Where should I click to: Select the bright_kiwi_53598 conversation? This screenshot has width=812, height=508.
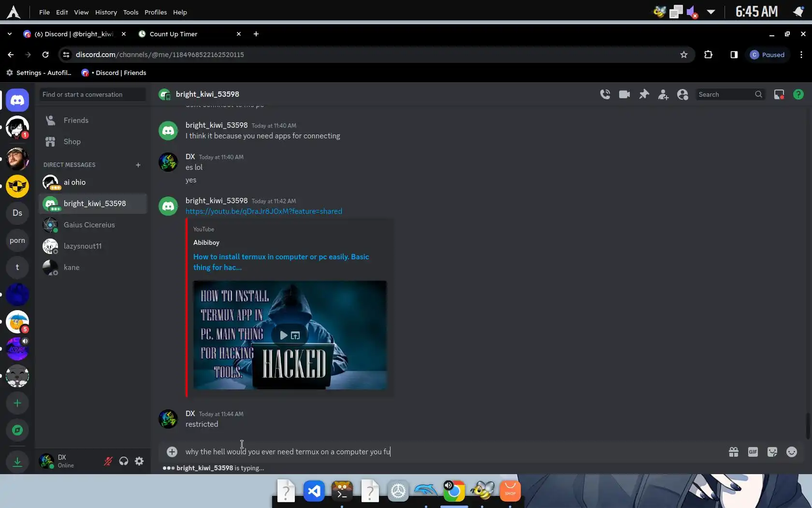click(x=93, y=204)
